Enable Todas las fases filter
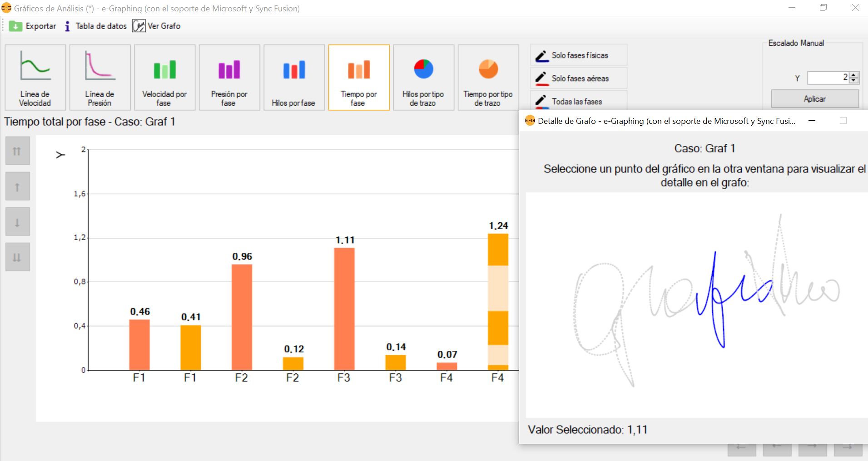Viewport: 868px width, 461px height. coord(579,101)
